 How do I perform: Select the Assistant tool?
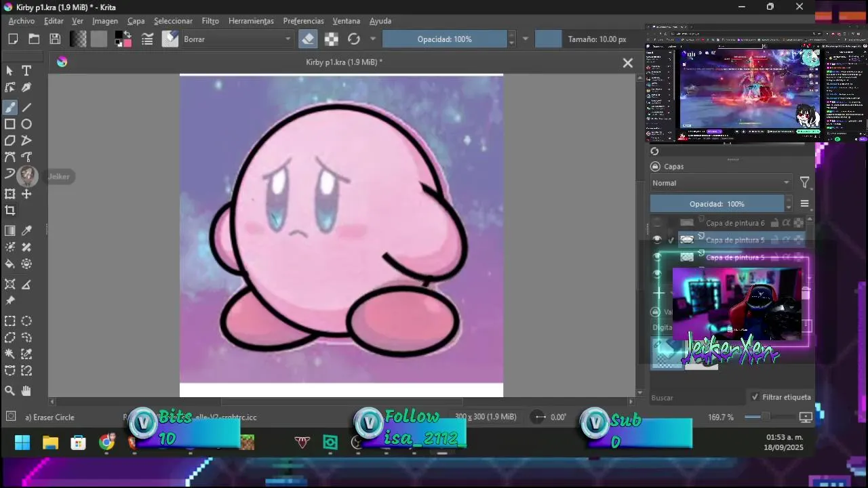click(10, 284)
